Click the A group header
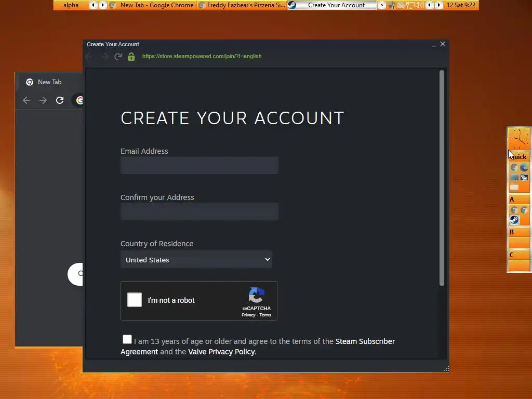The width and height of the screenshot is (532, 399). pyautogui.click(x=519, y=199)
